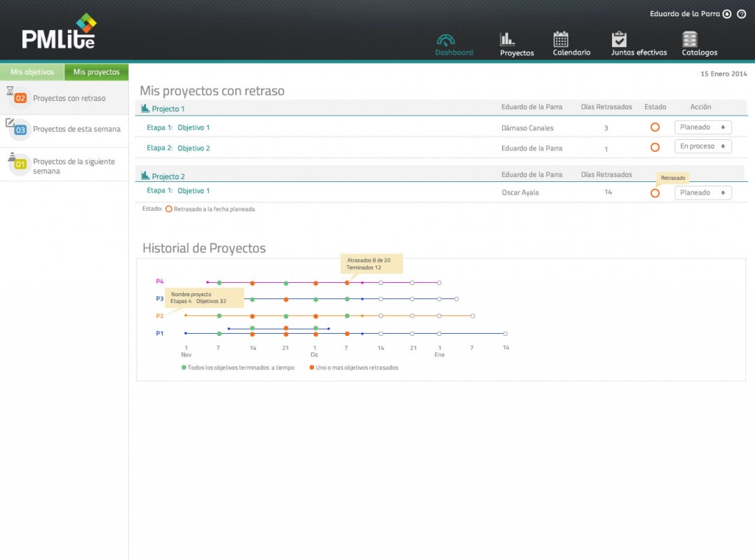Open the Planeado dropdown for Dámaso Canales

[703, 127]
